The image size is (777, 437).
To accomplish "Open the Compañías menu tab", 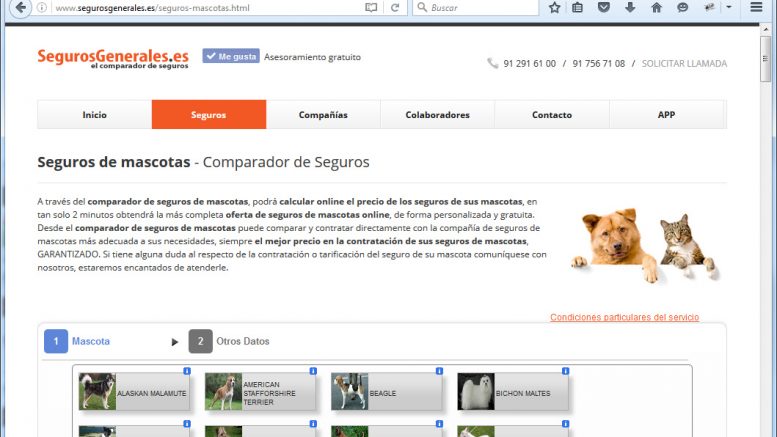I will [x=323, y=114].
